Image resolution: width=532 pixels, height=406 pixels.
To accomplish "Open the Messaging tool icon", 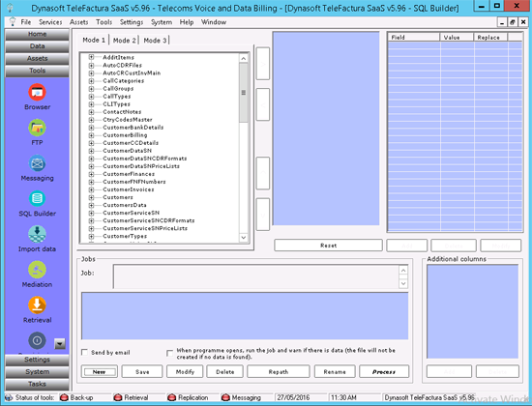I will pos(37,163).
